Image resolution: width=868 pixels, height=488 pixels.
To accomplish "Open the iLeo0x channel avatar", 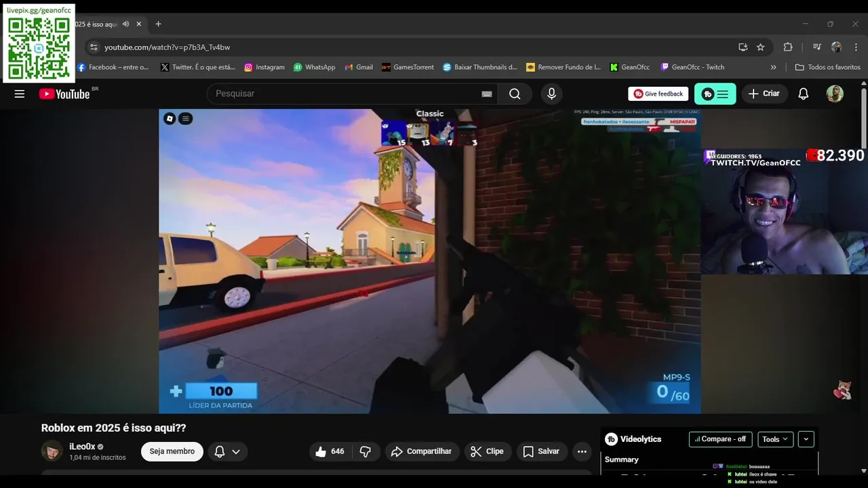I will (x=52, y=451).
